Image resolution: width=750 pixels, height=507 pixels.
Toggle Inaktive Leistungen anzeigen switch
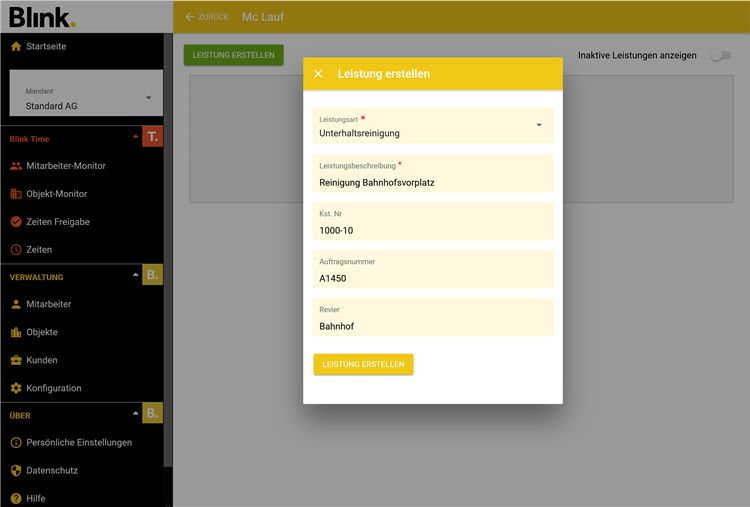click(719, 56)
